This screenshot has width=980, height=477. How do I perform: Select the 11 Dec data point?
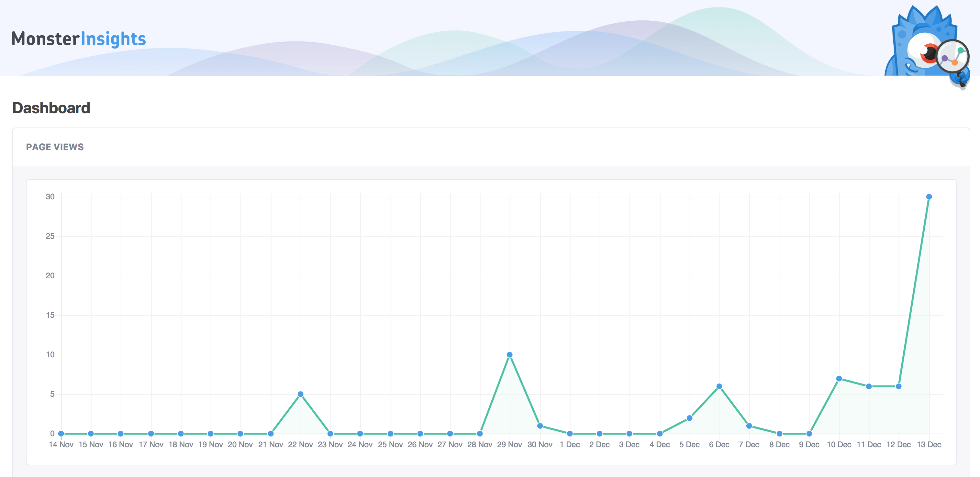(869, 386)
